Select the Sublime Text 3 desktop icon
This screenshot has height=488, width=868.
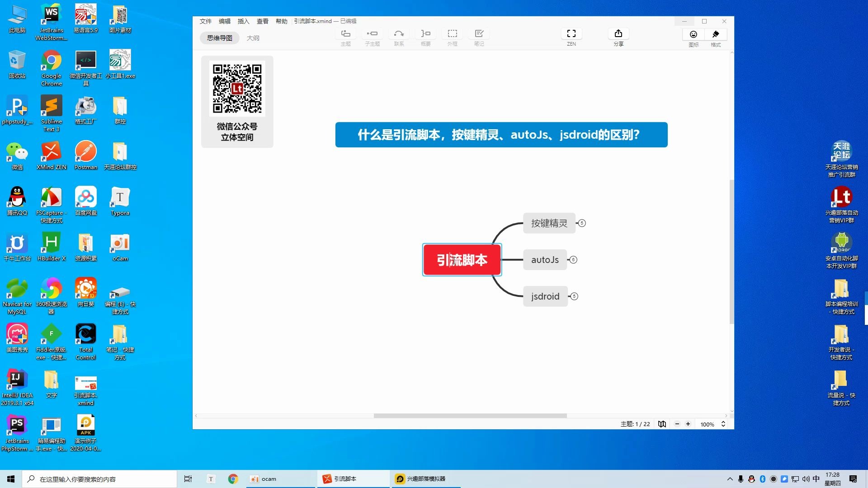click(x=52, y=114)
